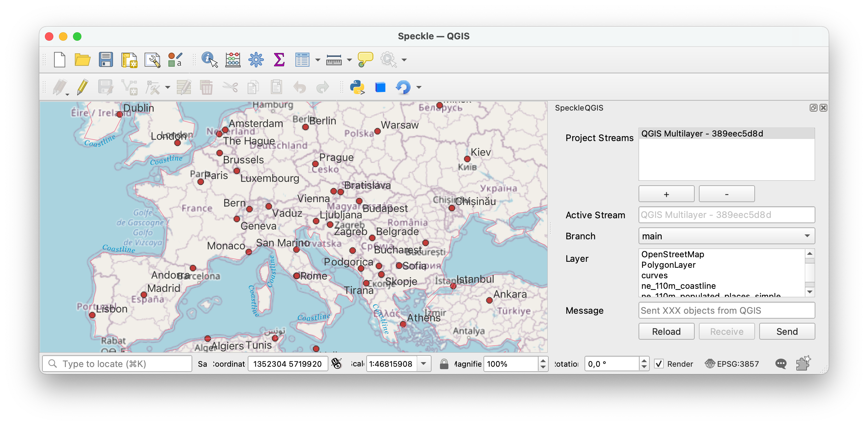The height and width of the screenshot is (426, 868).
Task: Select the Measure ruler tool
Action: pos(334,60)
